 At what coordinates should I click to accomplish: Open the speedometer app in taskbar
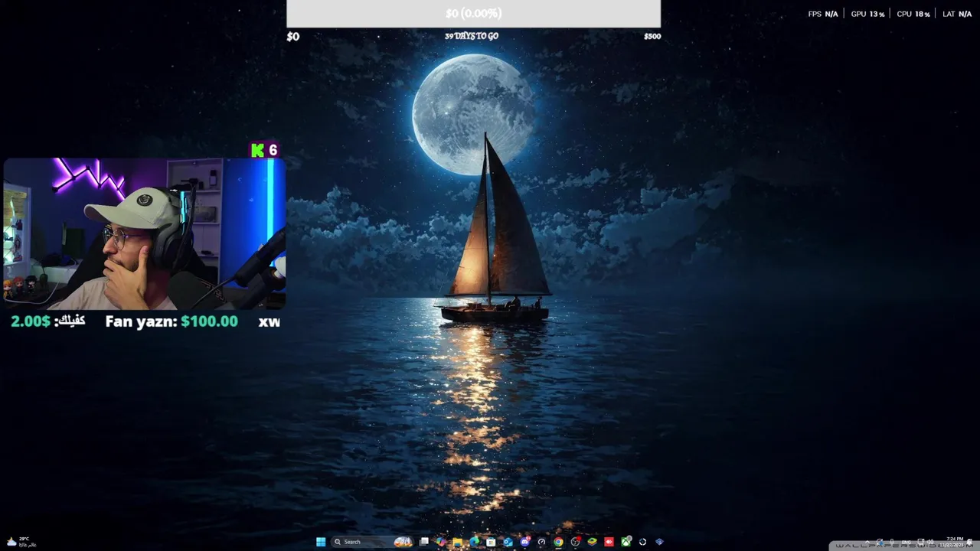point(541,542)
